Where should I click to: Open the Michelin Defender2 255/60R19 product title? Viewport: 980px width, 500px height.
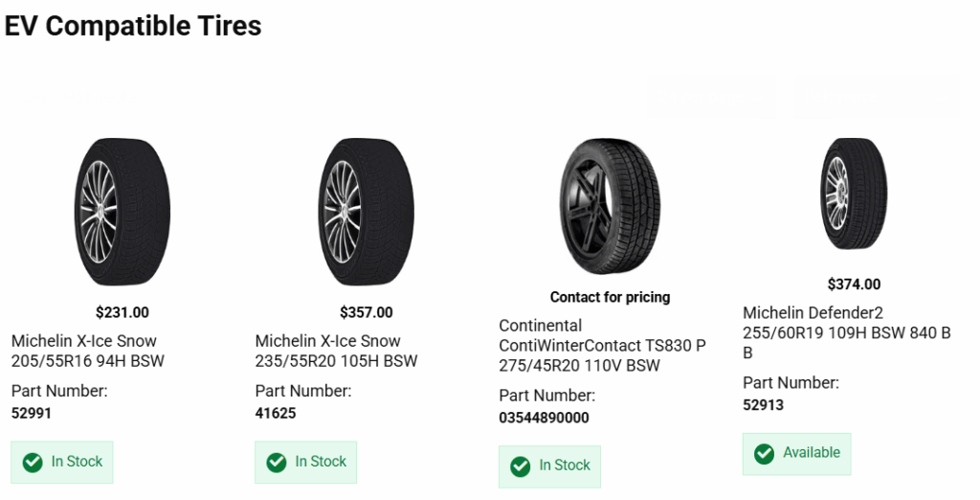(x=847, y=332)
